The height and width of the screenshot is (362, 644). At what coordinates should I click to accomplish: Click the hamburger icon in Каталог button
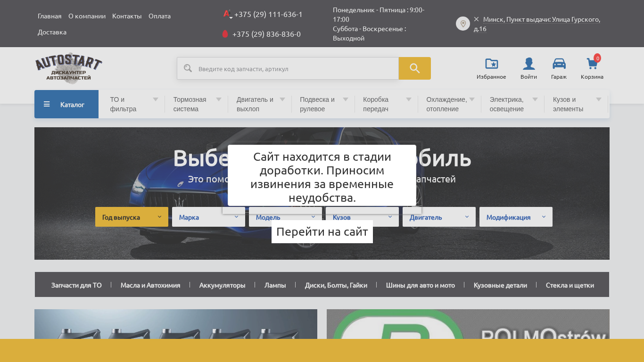click(47, 104)
